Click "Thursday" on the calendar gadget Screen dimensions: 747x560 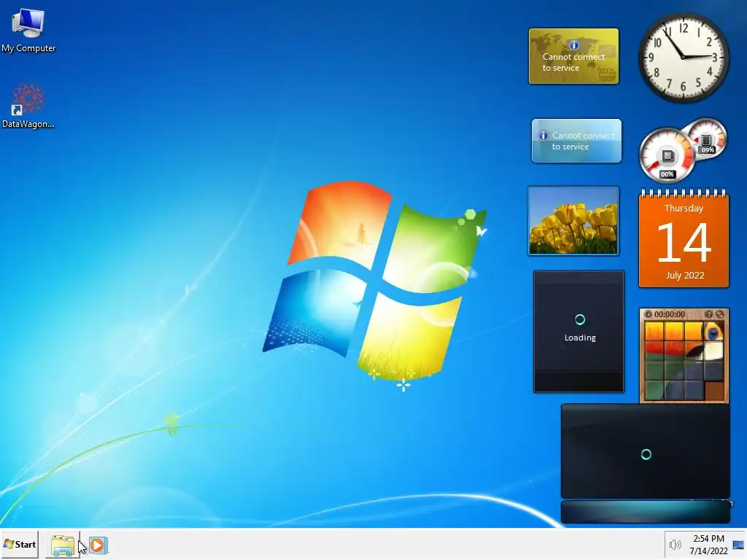684,209
